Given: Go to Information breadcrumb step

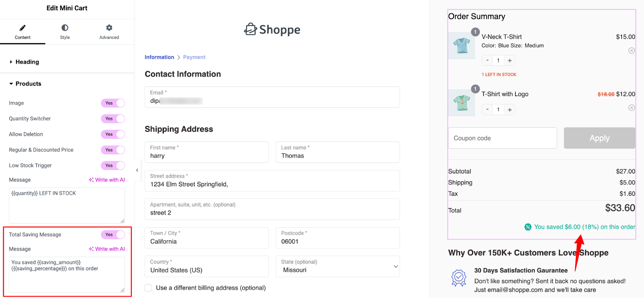Looking at the screenshot, I should point(159,57).
